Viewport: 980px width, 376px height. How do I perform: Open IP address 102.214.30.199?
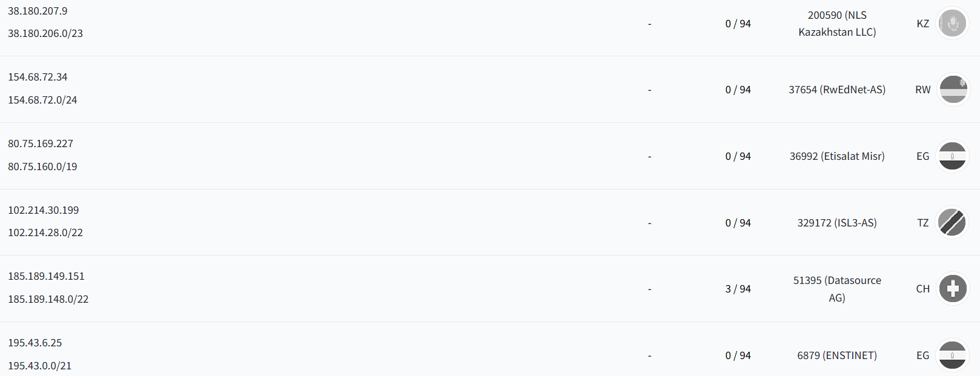coord(44,210)
